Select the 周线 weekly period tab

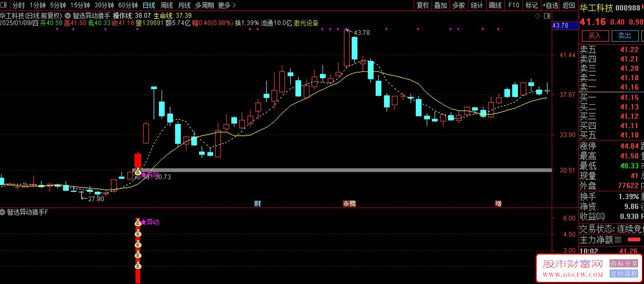[x=166, y=5]
